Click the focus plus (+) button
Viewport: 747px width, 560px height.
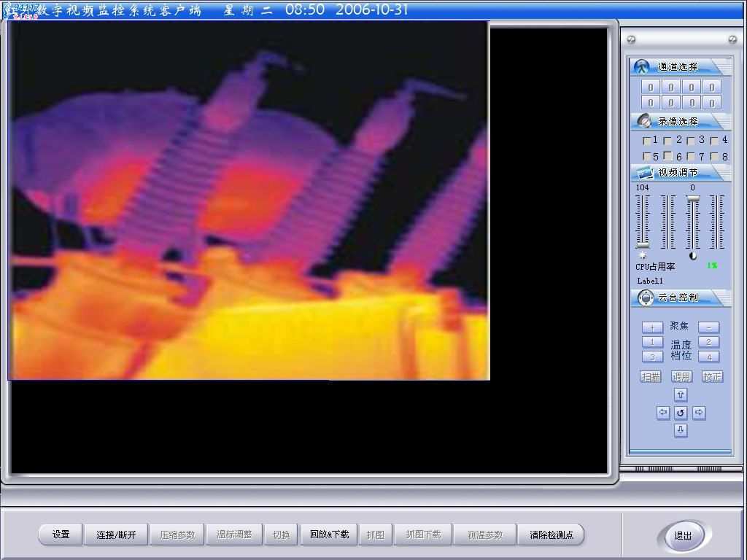(652, 327)
